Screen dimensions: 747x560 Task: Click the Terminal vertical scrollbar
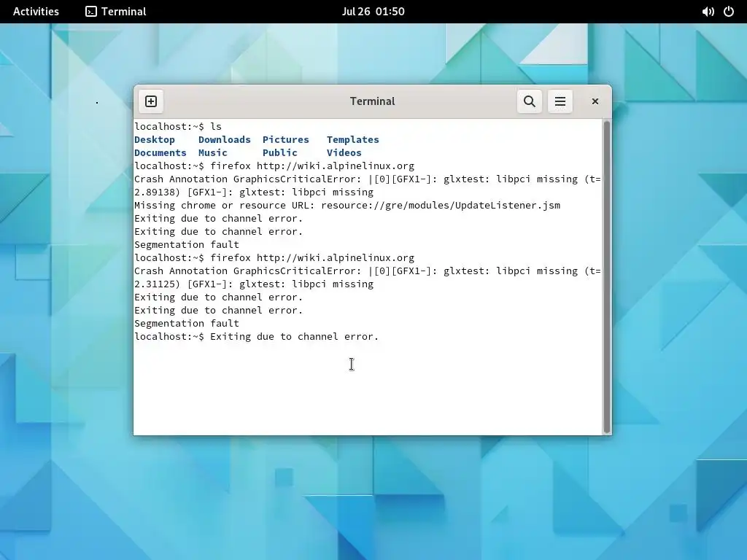pos(606,277)
